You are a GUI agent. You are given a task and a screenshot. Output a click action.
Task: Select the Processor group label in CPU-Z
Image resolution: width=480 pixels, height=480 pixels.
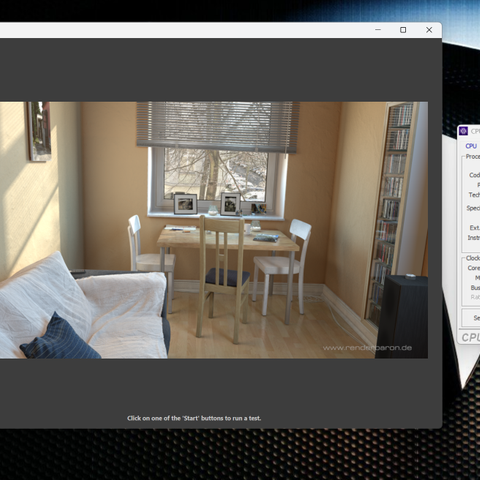click(x=473, y=156)
